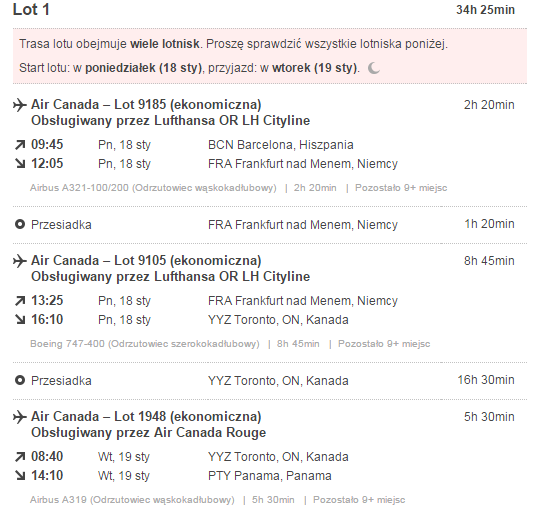Click arrival arrow icon next to 16:10

pyautogui.click(x=20, y=320)
